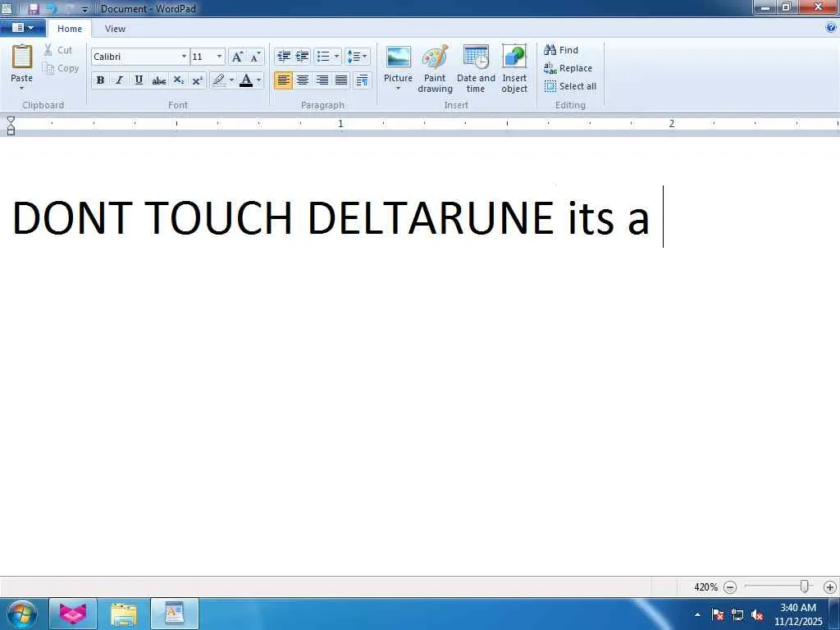Insert a Paint drawing

click(435, 69)
